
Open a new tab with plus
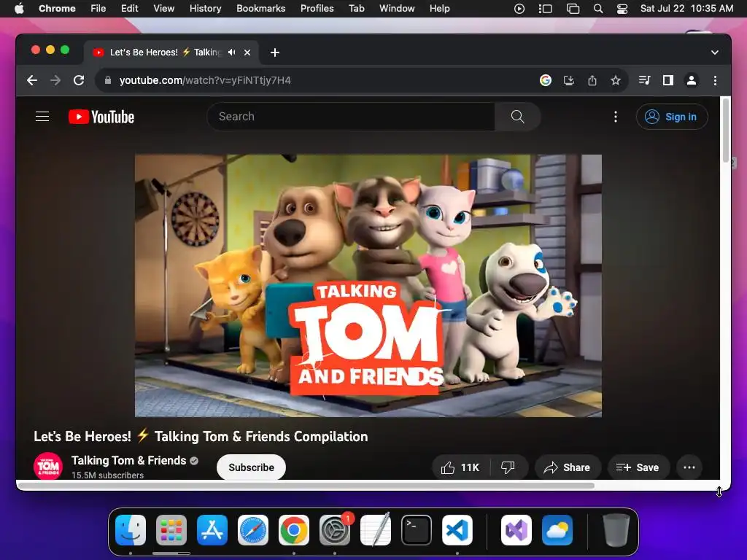pyautogui.click(x=275, y=52)
